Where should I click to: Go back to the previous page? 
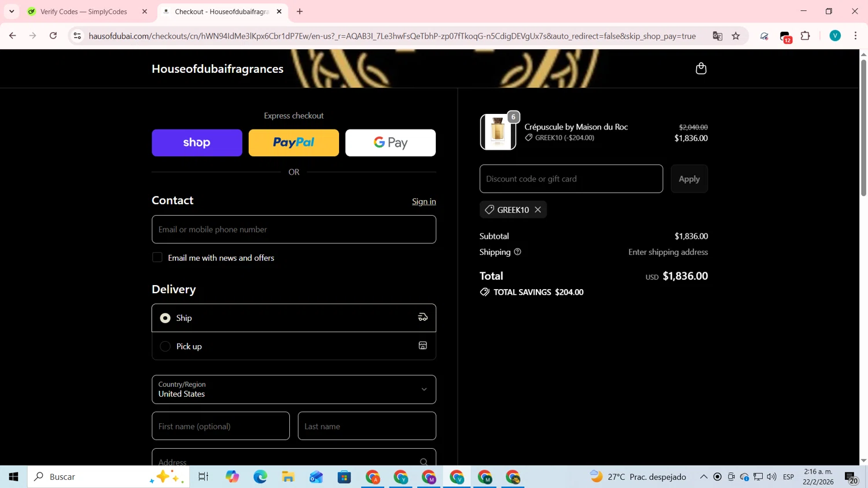point(13,36)
